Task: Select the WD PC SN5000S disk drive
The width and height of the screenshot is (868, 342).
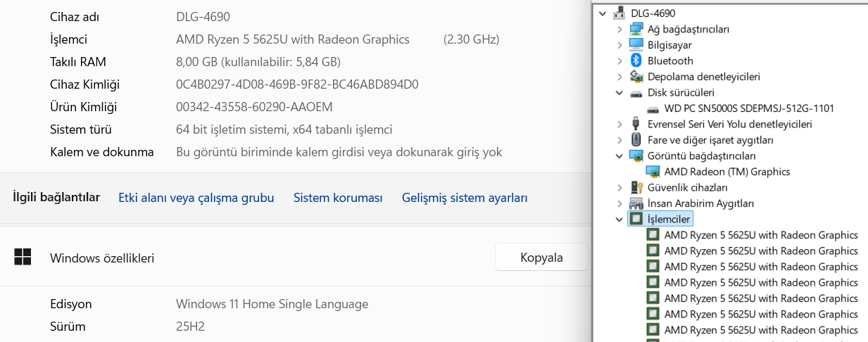Action: pyautogui.click(x=749, y=108)
